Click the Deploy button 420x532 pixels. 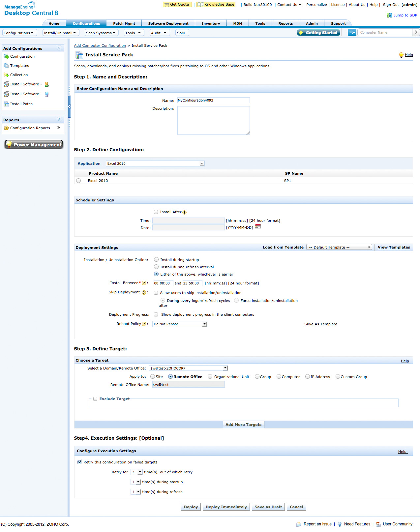[191, 507]
